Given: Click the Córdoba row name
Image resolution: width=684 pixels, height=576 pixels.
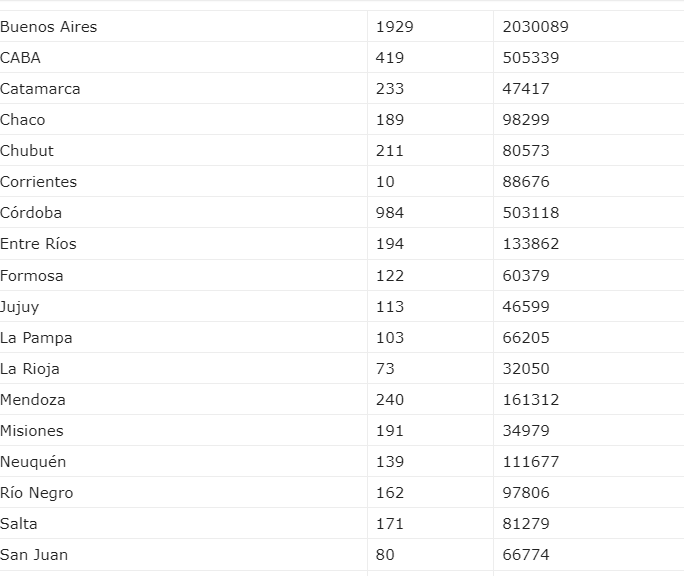Looking at the screenshot, I should coord(31,213).
